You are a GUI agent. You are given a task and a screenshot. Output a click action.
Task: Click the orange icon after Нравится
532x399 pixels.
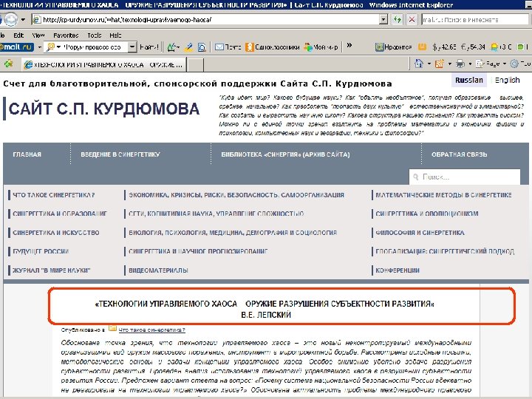[x=422, y=47]
